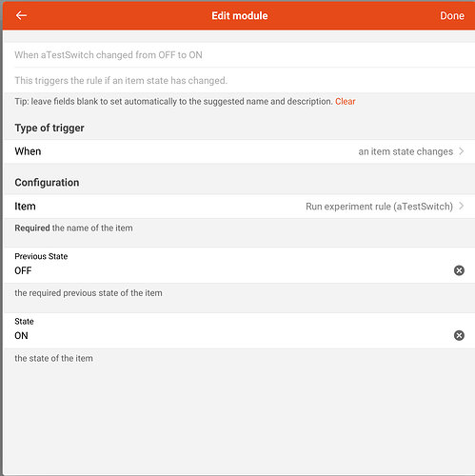
Task: Select the Type of trigger heading
Action: [x=49, y=128]
